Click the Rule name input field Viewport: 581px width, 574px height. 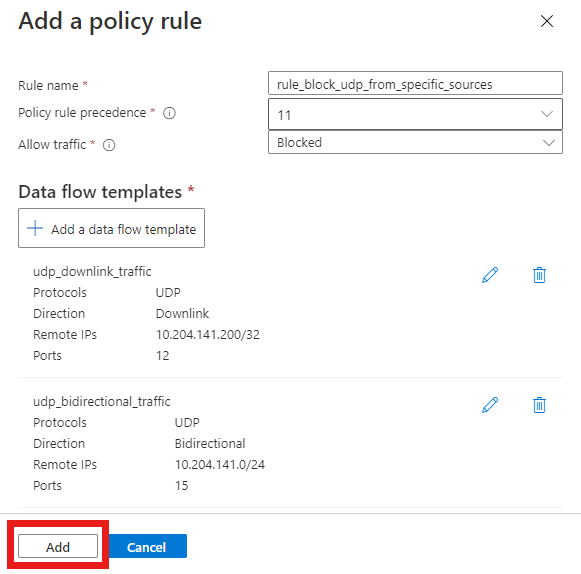415,84
